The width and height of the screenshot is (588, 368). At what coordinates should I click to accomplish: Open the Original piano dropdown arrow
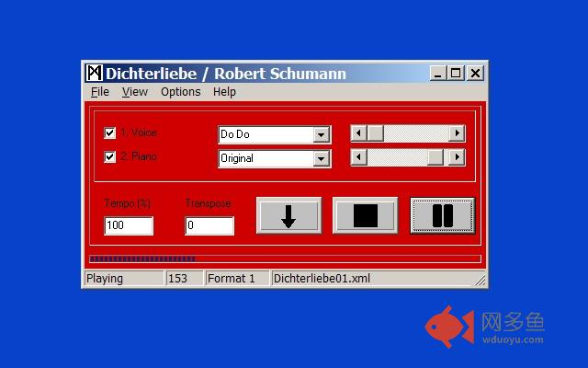[x=322, y=158]
